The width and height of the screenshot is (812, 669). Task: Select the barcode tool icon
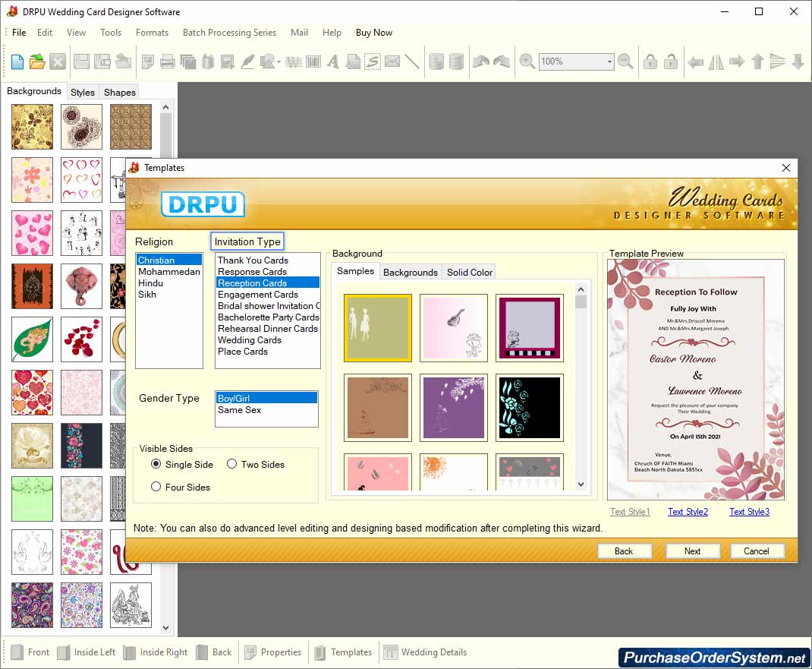[x=313, y=62]
